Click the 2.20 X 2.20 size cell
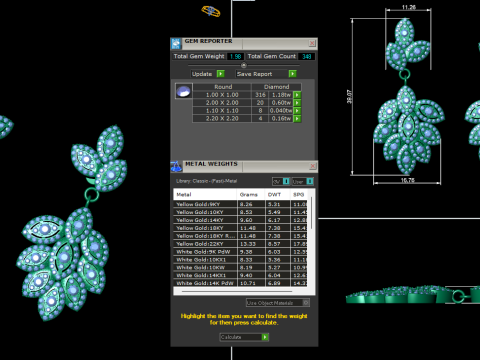The height and width of the screenshot is (360, 480). pyautogui.click(x=222, y=119)
